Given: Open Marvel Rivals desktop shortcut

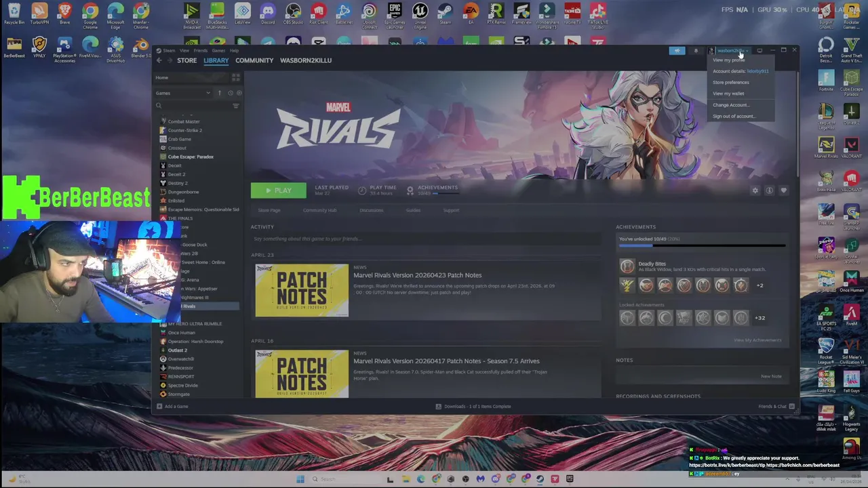Looking at the screenshot, I should click(826, 146).
